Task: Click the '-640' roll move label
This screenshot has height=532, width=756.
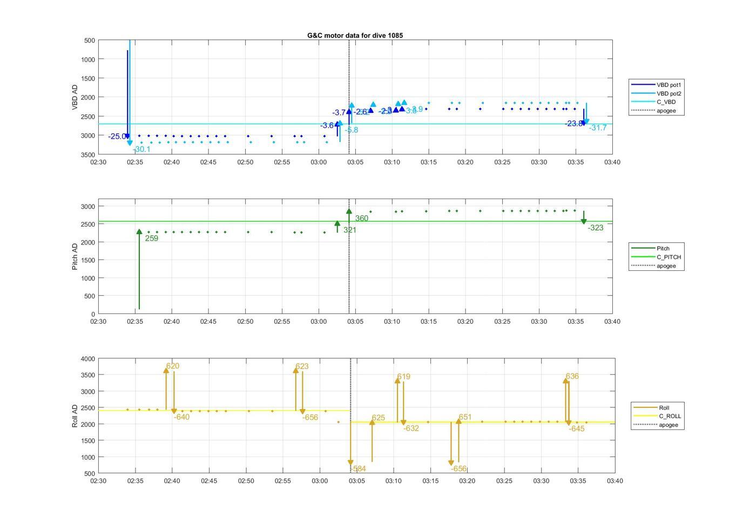Action: [181, 417]
